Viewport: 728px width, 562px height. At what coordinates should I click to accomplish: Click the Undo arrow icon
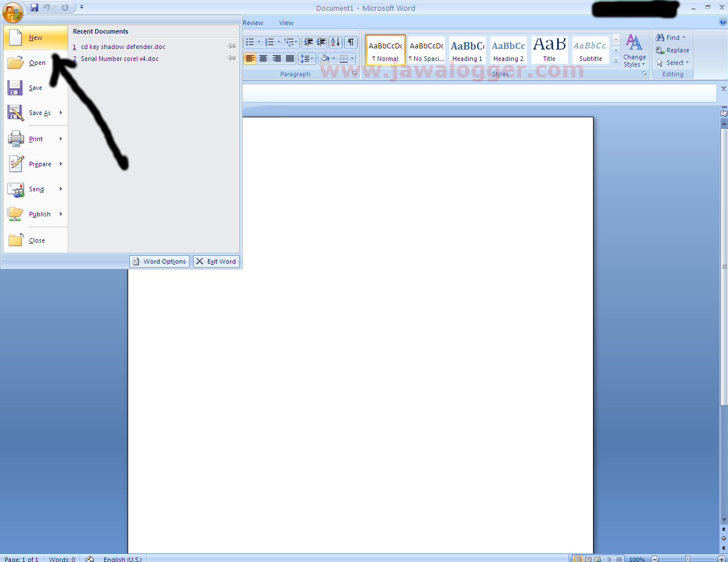coord(47,7)
